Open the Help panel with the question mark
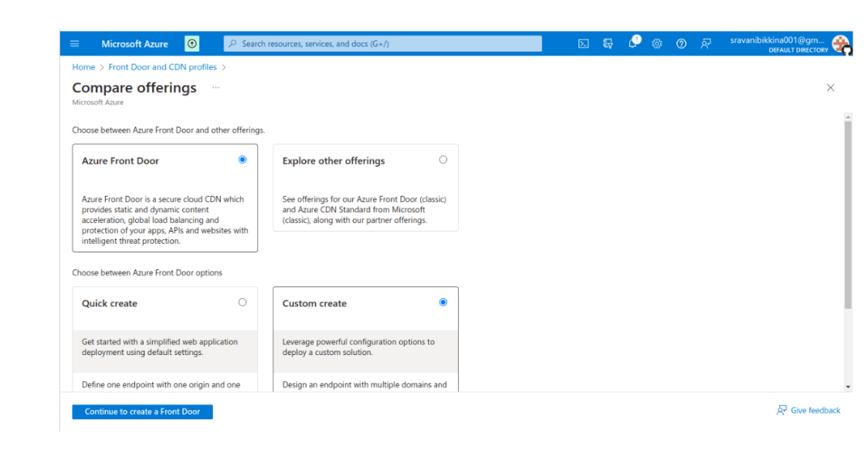868x457 pixels. point(681,43)
